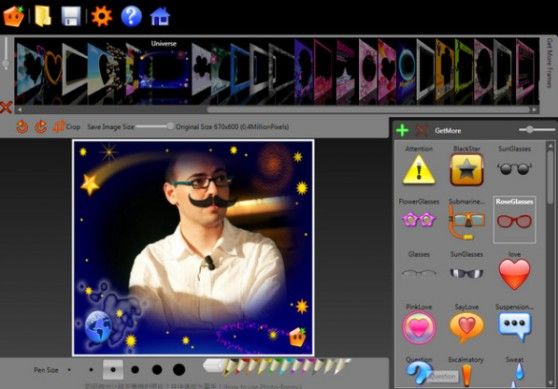The width and height of the screenshot is (558, 389).
Task: Choose the cyan pencil color
Action: point(285,366)
